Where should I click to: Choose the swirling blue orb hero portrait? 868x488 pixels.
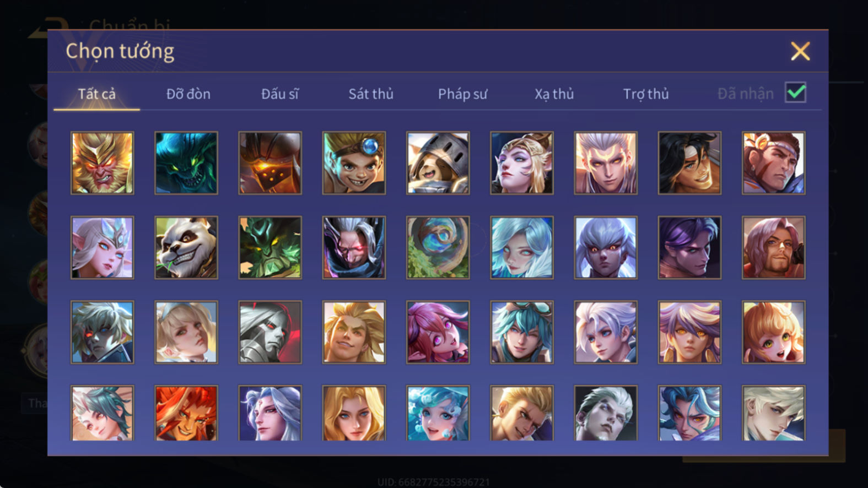[438, 248]
